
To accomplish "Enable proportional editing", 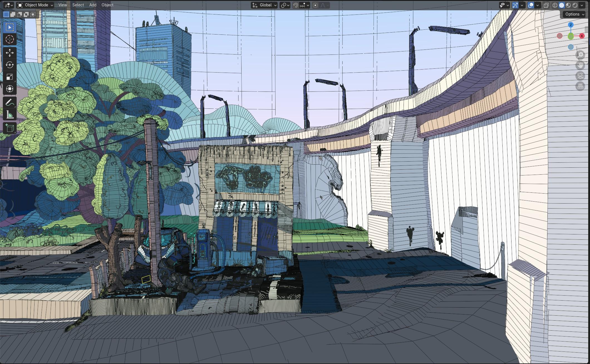I will point(315,5).
